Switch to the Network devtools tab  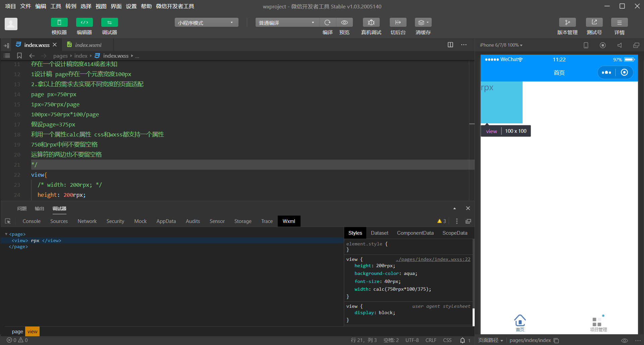tap(87, 221)
